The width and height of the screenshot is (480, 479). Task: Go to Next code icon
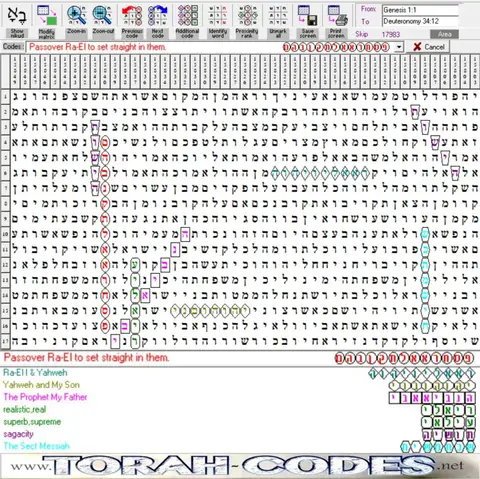tap(157, 15)
